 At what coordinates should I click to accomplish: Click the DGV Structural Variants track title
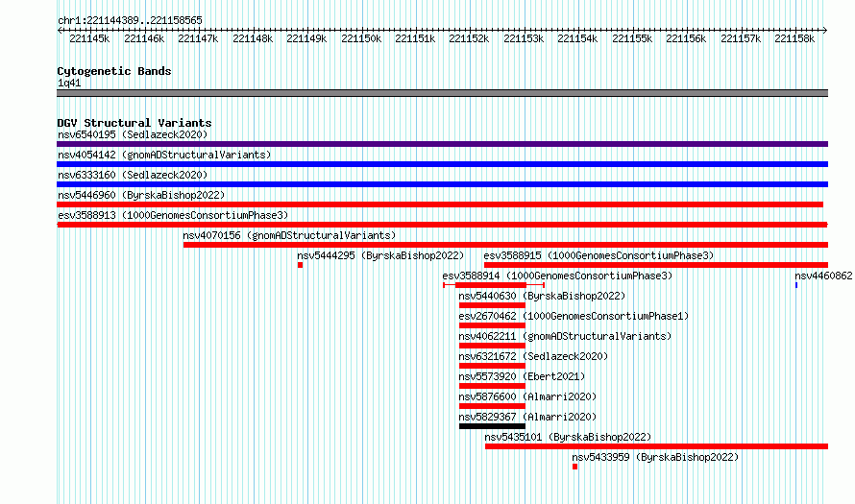click(134, 123)
